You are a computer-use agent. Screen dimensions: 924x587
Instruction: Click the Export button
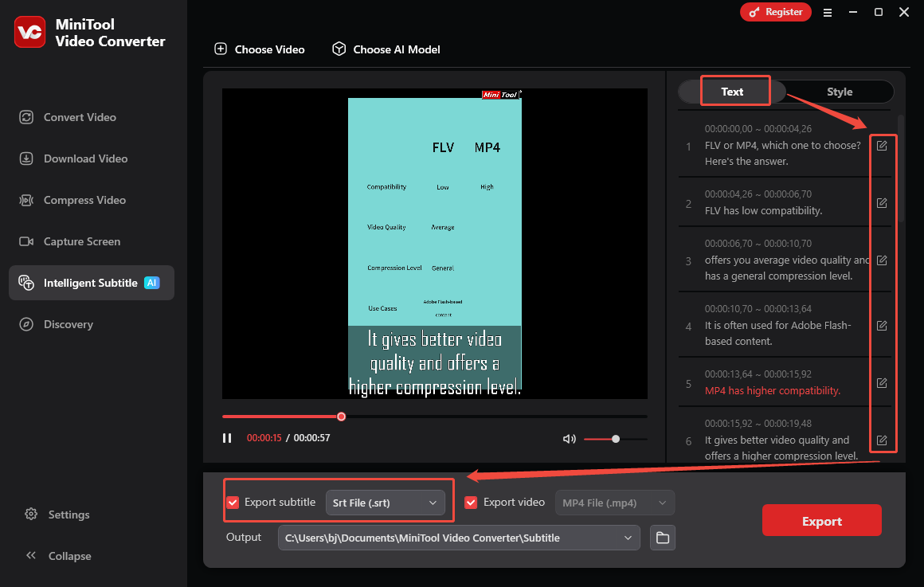click(821, 520)
